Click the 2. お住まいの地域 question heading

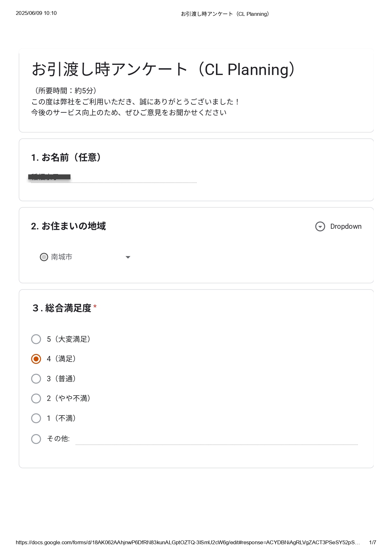pos(68,226)
